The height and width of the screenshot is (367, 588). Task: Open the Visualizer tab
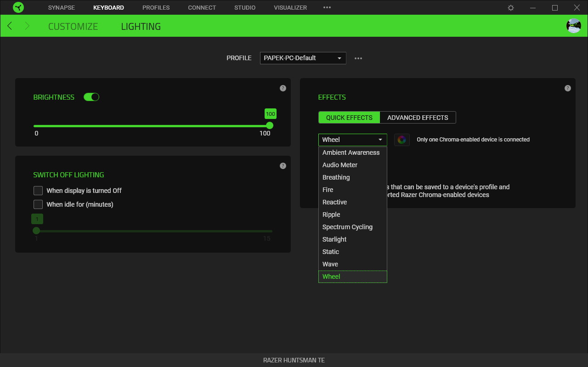pos(290,8)
